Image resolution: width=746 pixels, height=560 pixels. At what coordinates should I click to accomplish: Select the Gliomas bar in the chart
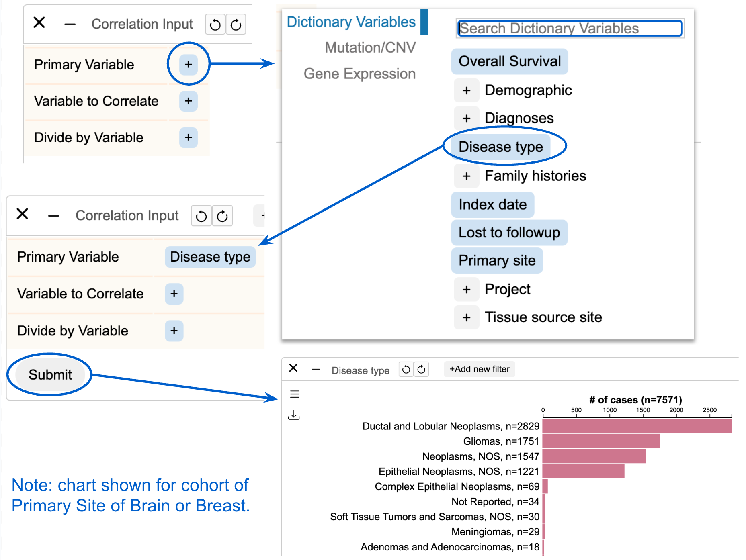click(x=601, y=441)
